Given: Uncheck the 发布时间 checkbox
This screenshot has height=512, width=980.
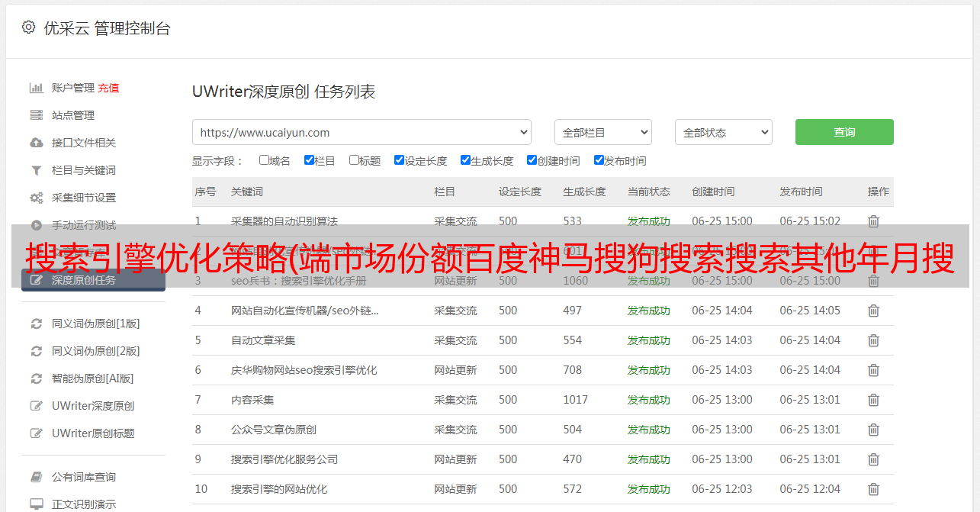Looking at the screenshot, I should (599, 160).
